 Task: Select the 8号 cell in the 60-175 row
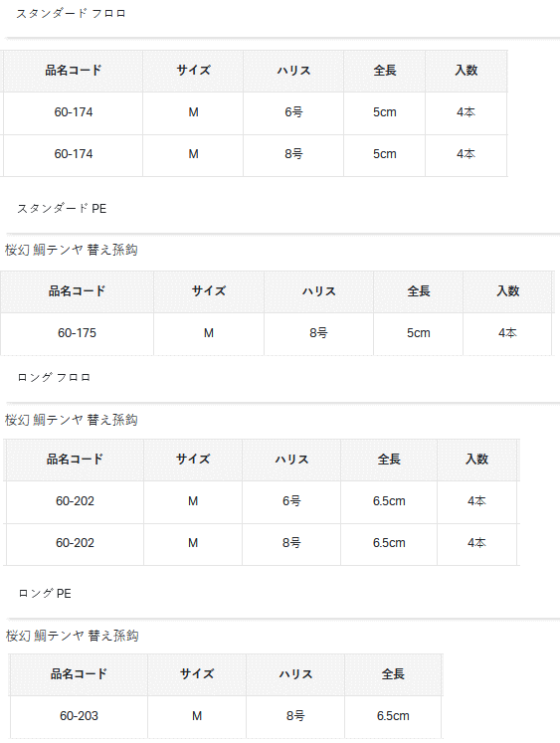pyautogui.click(x=318, y=333)
